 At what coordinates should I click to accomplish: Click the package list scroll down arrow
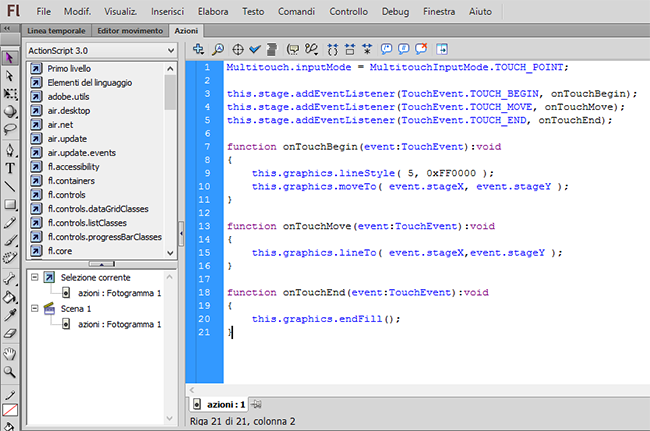point(170,252)
